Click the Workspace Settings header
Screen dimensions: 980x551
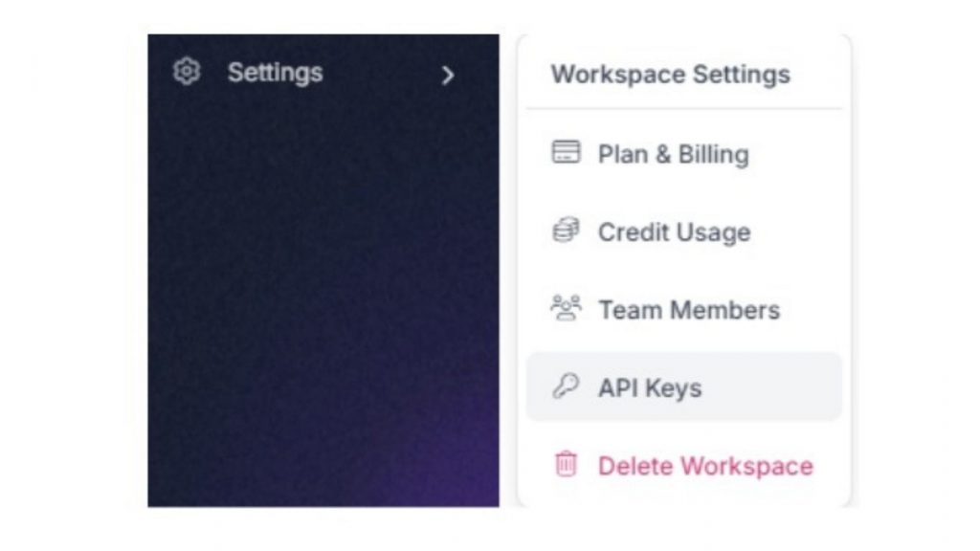pos(671,74)
